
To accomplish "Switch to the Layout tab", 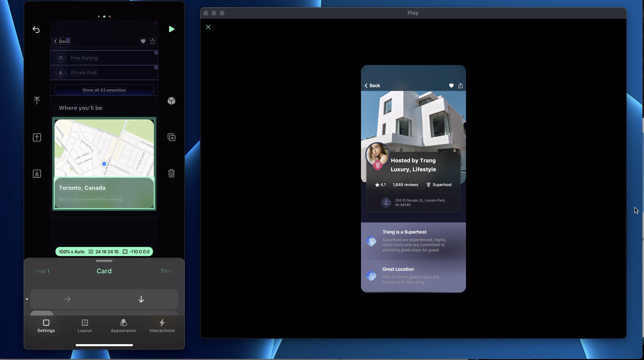I will click(85, 326).
